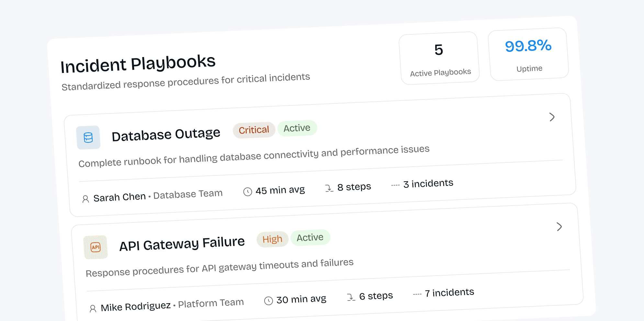
Task: Click the Active badge on Database Outage
Action: (297, 128)
